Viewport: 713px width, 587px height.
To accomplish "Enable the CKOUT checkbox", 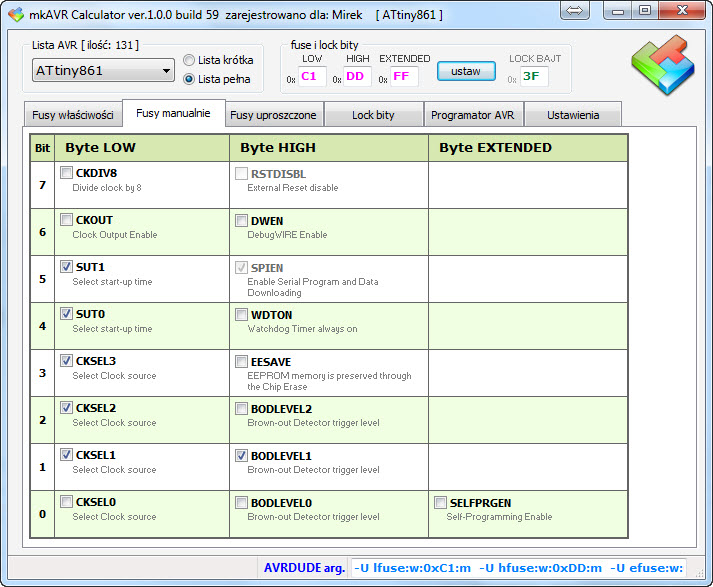I will (x=66, y=220).
